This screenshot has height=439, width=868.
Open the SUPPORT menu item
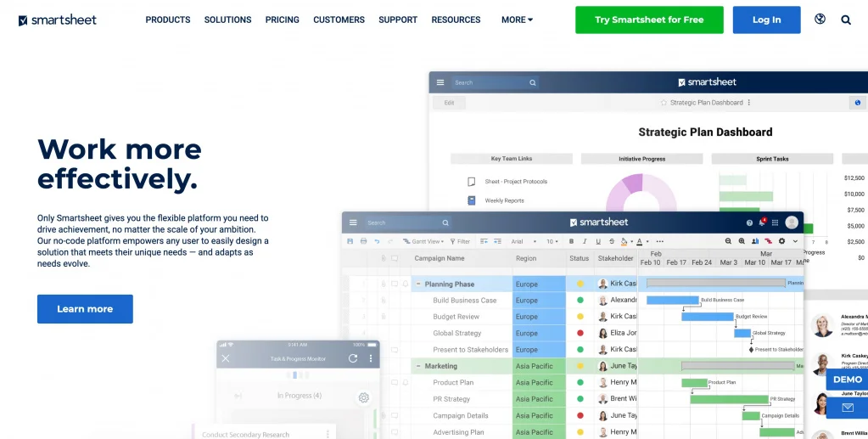coord(398,20)
